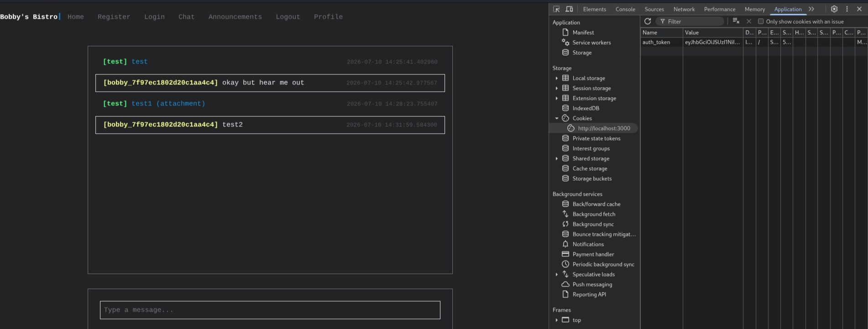Open the Announcements nav link

235,17
